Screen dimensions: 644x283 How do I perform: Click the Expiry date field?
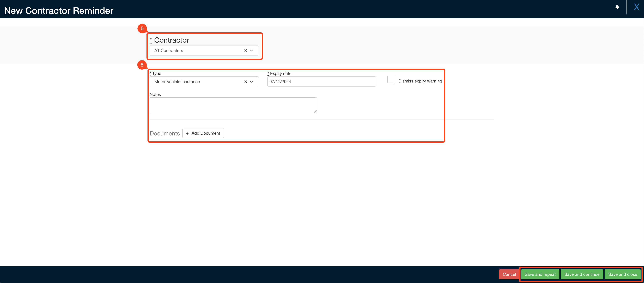321,82
